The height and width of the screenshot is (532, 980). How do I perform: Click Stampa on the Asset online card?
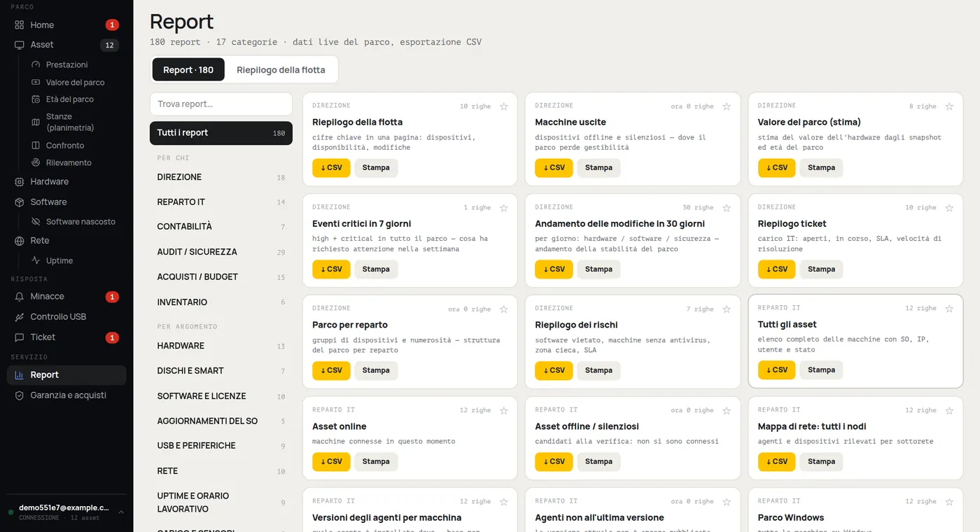(376, 462)
